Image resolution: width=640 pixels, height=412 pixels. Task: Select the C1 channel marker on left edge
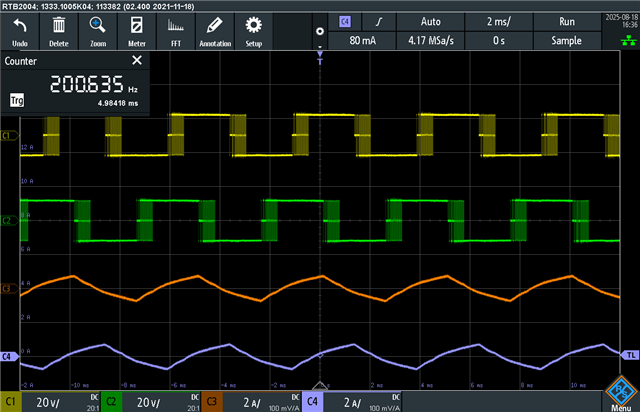(x=9, y=136)
